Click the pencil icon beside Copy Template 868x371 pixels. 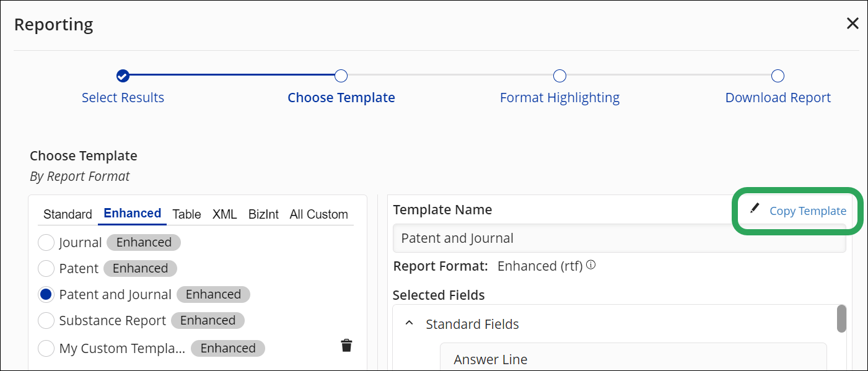(x=754, y=209)
